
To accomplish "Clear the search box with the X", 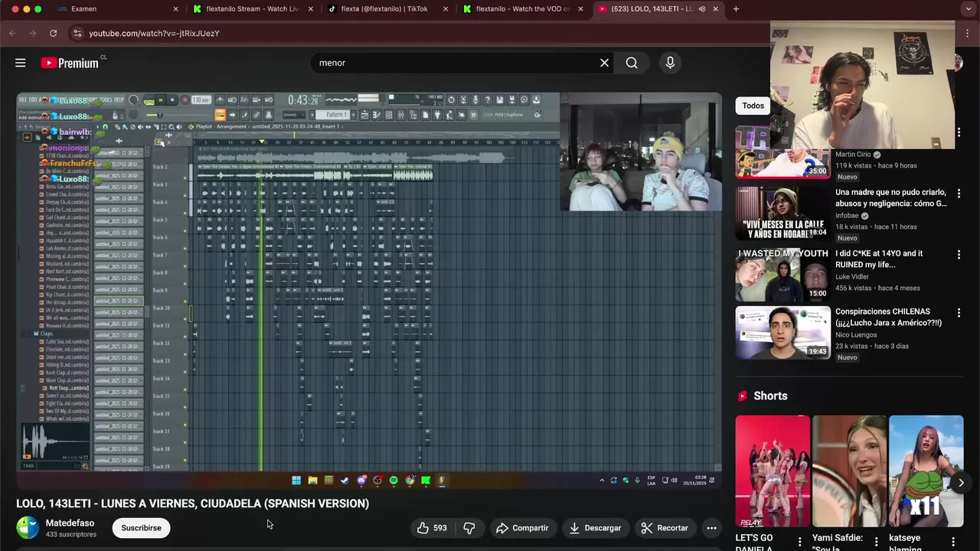I will pyautogui.click(x=604, y=63).
